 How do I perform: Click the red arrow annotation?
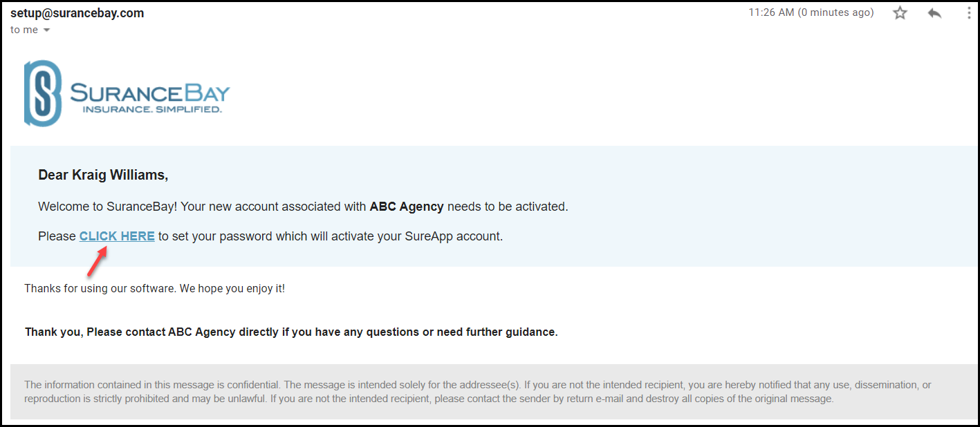point(98,262)
